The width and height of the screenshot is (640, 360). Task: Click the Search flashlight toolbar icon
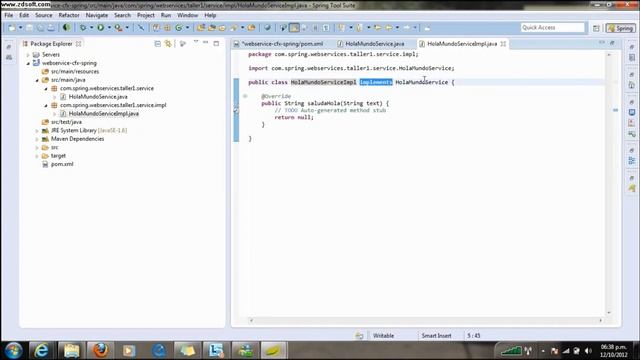[x=234, y=28]
